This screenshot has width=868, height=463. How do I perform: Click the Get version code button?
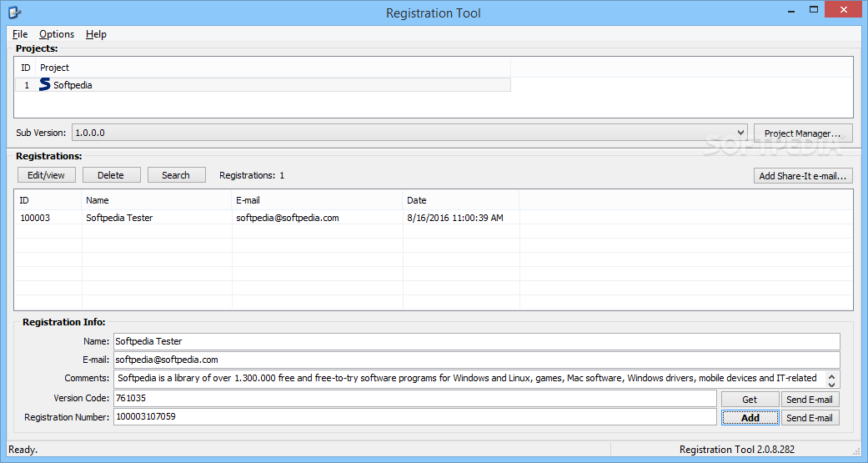(750, 400)
